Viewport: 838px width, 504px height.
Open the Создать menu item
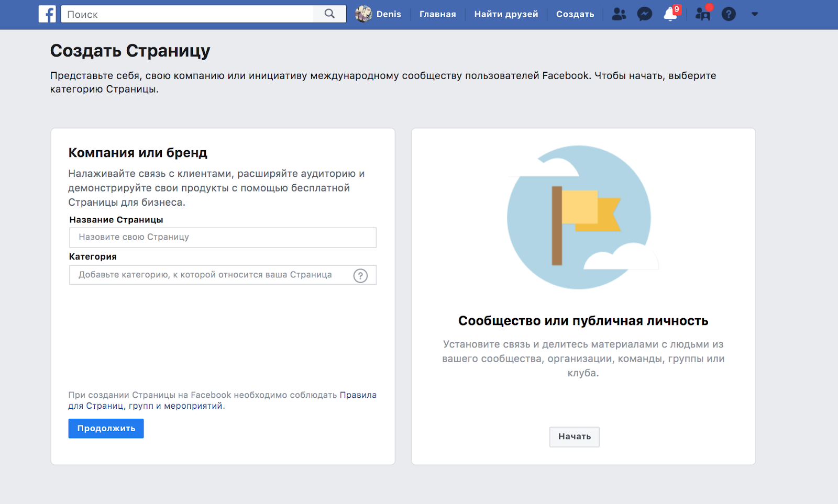click(575, 14)
